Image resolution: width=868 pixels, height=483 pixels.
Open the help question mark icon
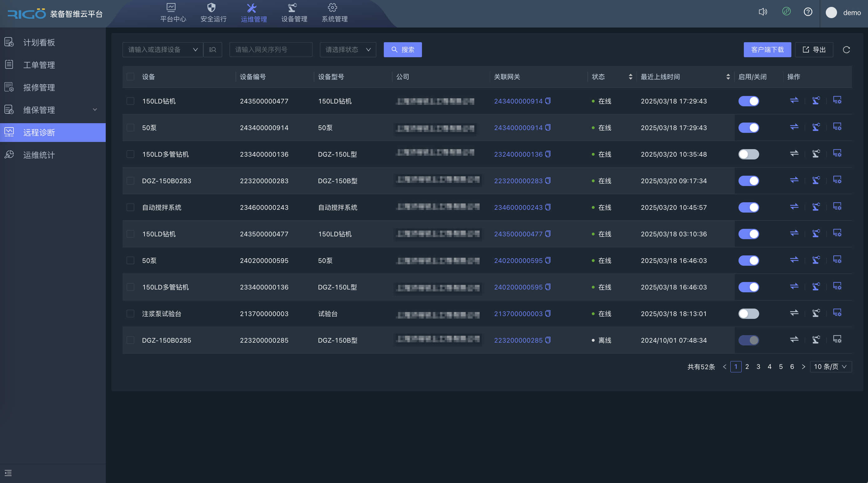pyautogui.click(x=808, y=12)
